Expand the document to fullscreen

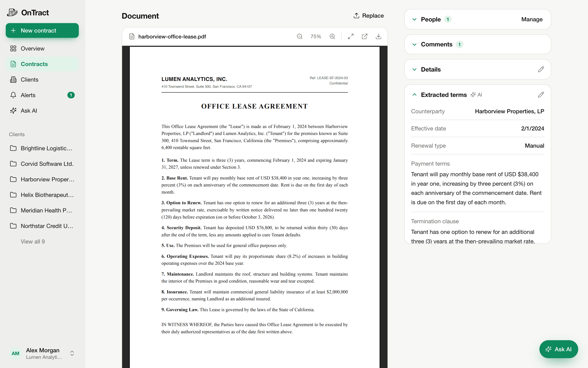tap(351, 37)
